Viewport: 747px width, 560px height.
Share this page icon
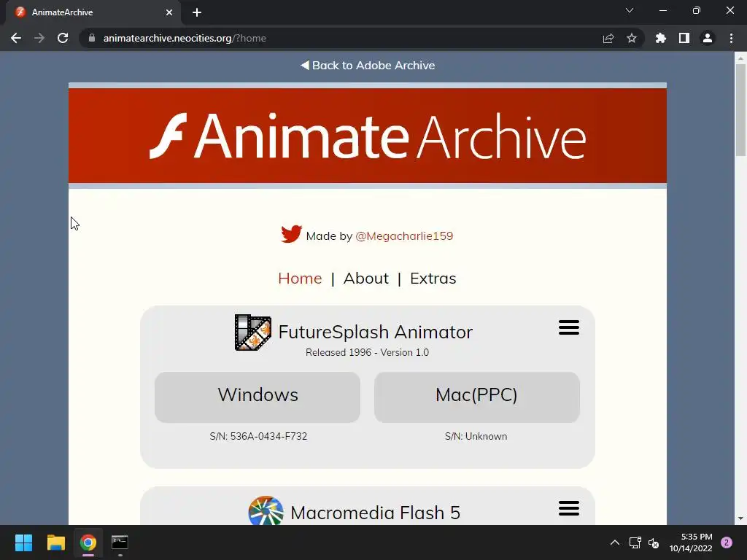point(608,38)
